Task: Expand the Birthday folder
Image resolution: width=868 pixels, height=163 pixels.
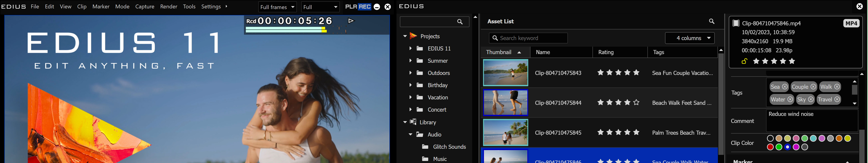Action: pyautogui.click(x=410, y=85)
